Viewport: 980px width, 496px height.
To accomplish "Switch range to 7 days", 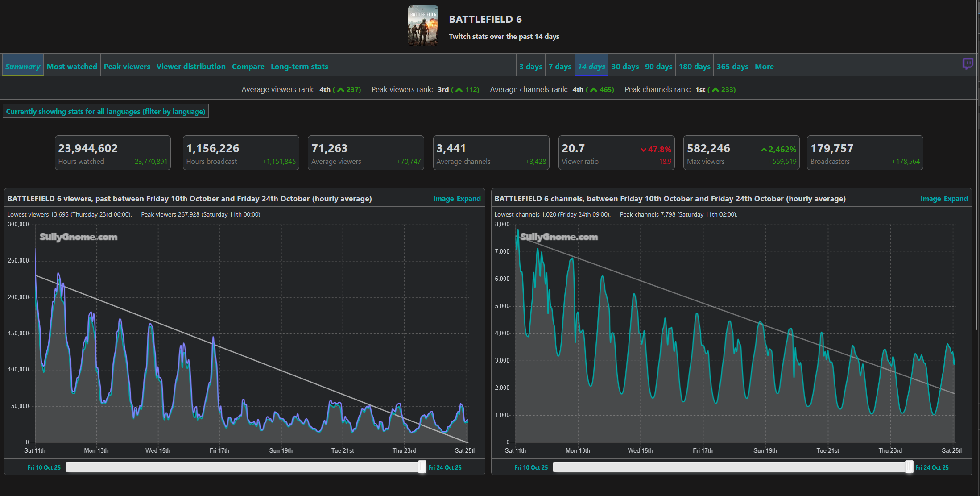I will pos(560,67).
